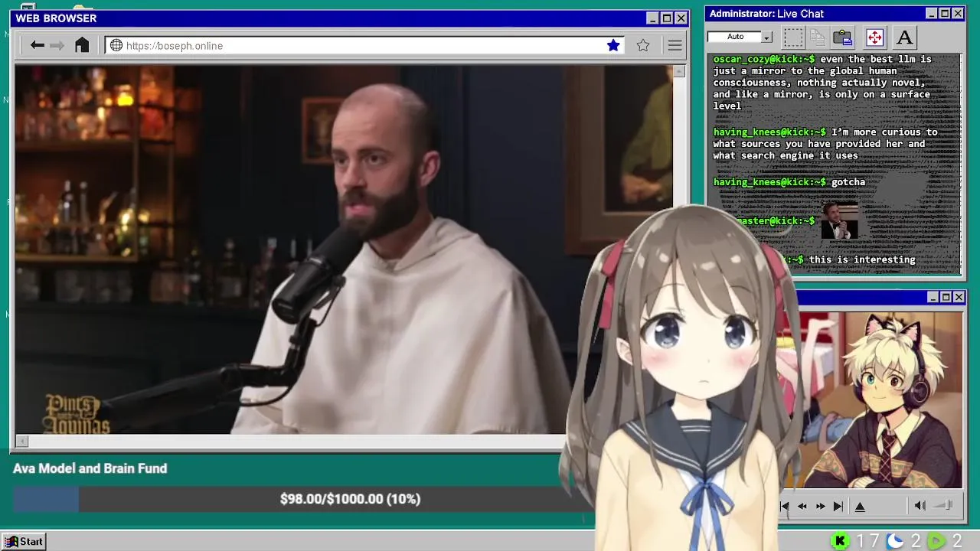Maximize the Web Browser window
The width and height of the screenshot is (980, 551).
click(x=667, y=18)
